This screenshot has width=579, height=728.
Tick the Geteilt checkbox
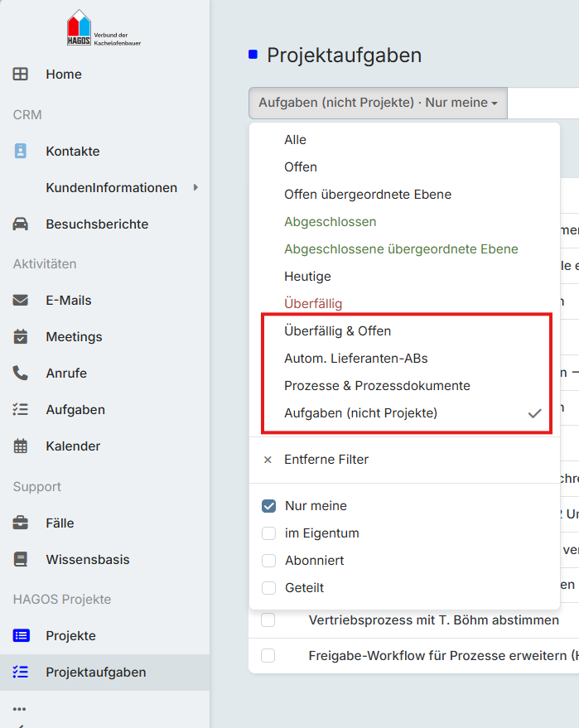tap(269, 588)
